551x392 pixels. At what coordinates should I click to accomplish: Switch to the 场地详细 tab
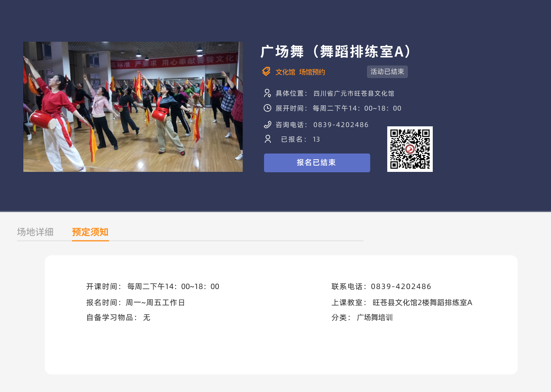click(x=35, y=232)
